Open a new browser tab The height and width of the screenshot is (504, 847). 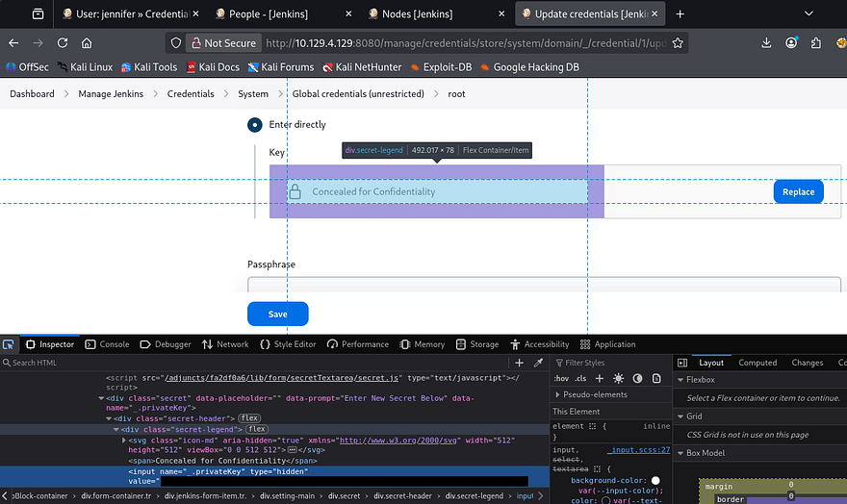[680, 14]
